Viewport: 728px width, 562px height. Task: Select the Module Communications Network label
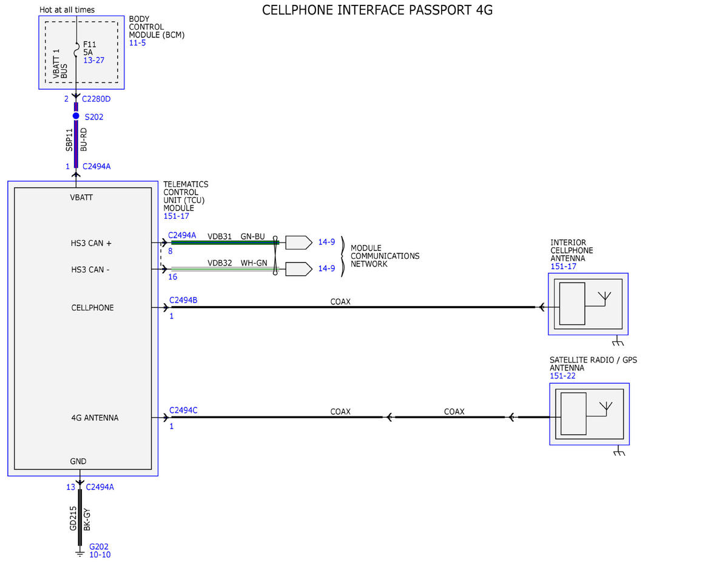coord(385,256)
